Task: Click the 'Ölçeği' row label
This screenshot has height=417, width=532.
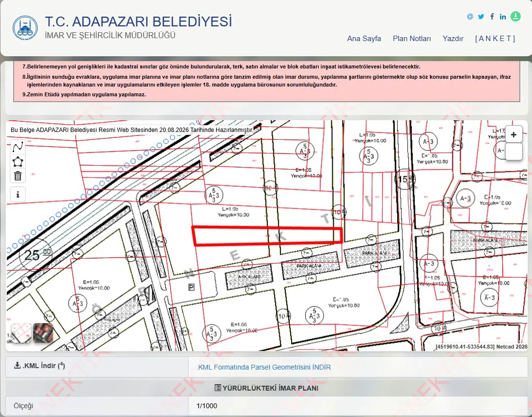Action: click(23, 406)
